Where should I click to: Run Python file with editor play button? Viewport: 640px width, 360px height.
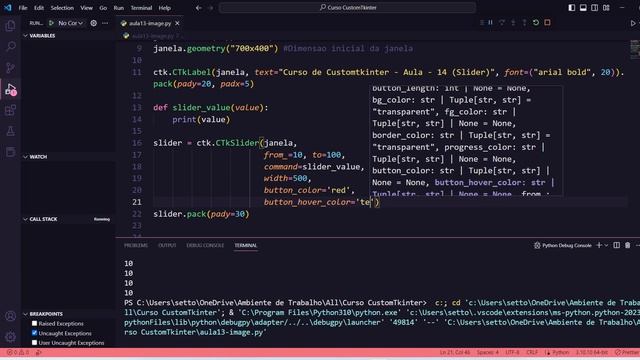(632, 23)
